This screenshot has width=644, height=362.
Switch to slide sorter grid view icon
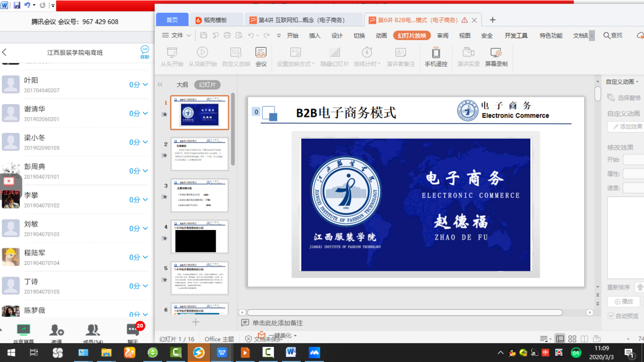(572, 339)
